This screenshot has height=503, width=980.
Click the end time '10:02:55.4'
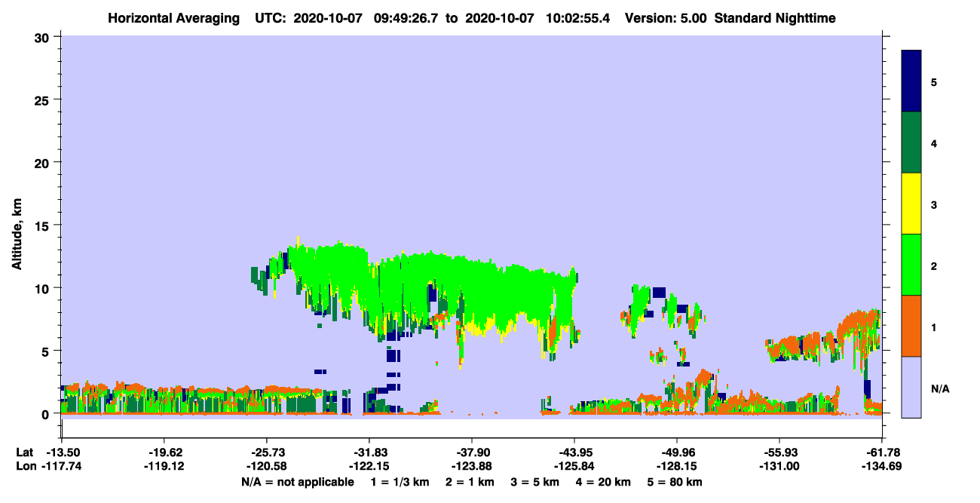pyautogui.click(x=577, y=17)
